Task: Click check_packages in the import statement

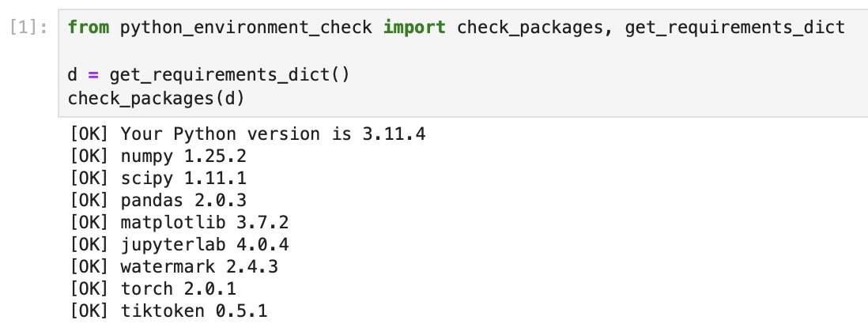Action: (530, 28)
